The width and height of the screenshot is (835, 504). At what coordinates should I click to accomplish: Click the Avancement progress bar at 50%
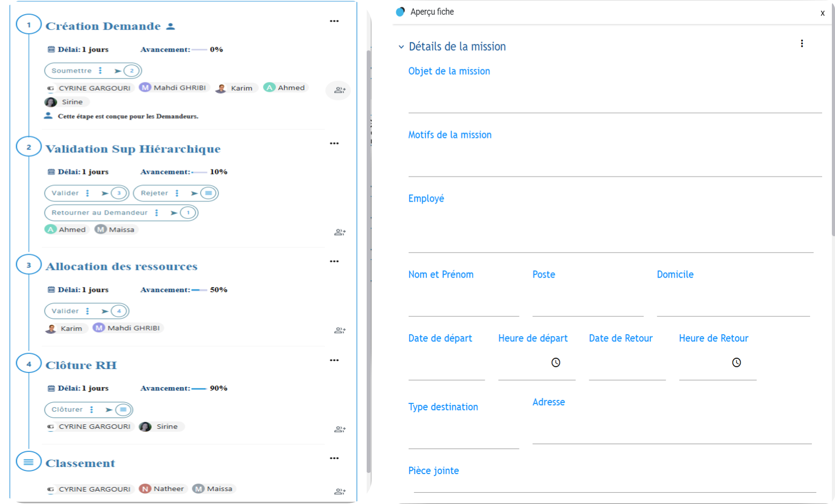tap(199, 290)
